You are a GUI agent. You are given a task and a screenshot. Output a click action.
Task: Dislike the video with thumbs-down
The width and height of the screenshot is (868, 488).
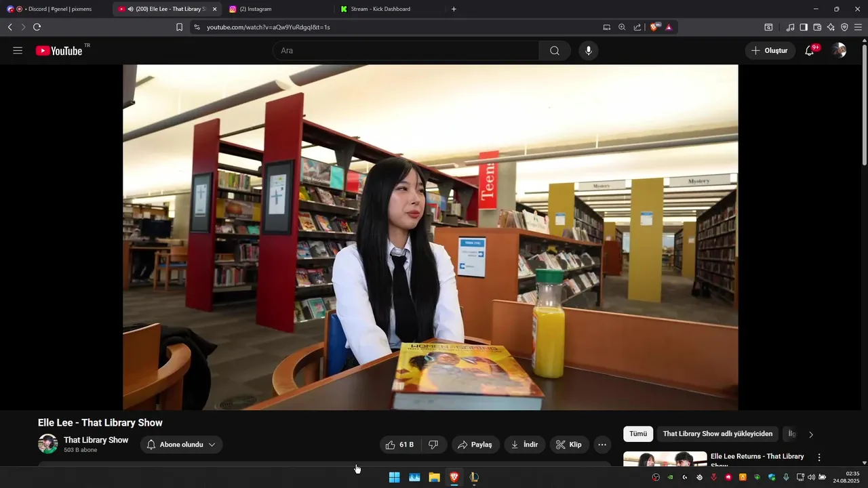pos(434,445)
